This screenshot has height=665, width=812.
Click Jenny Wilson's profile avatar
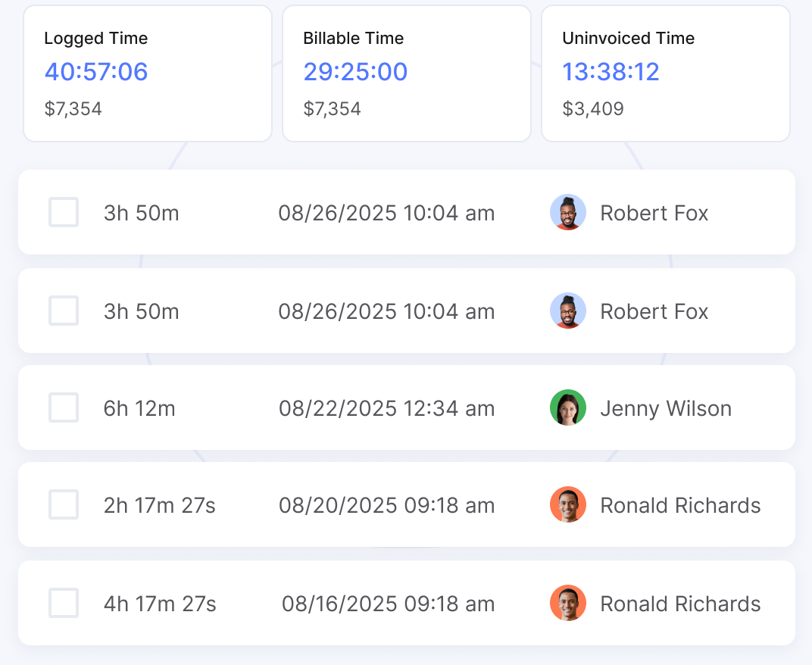tap(567, 408)
